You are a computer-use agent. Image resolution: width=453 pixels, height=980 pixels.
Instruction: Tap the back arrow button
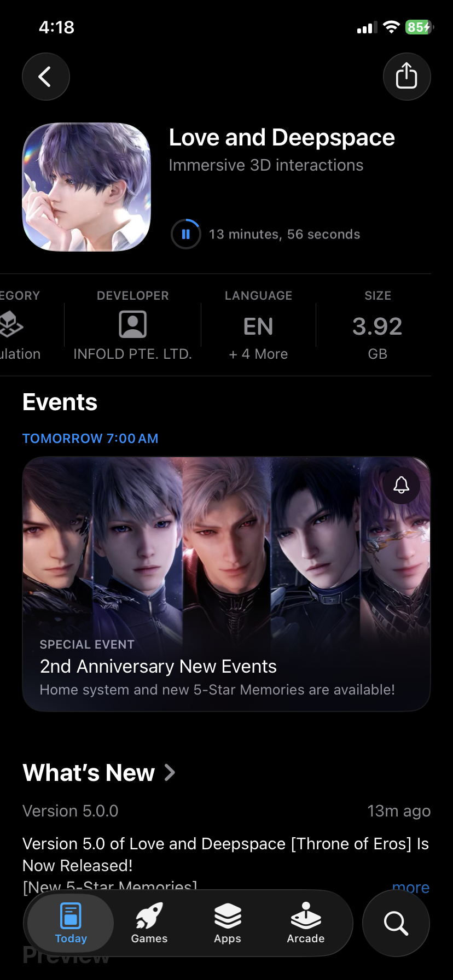(x=46, y=77)
